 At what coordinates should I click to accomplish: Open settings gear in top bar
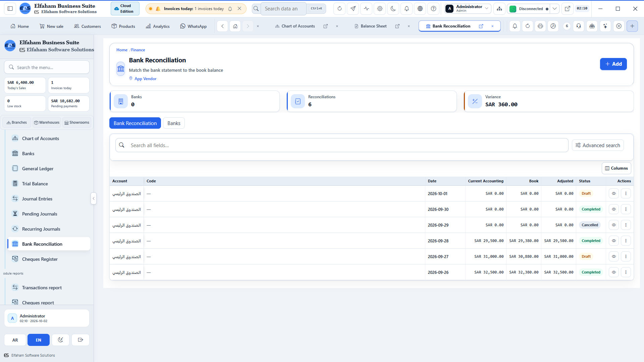380,9
